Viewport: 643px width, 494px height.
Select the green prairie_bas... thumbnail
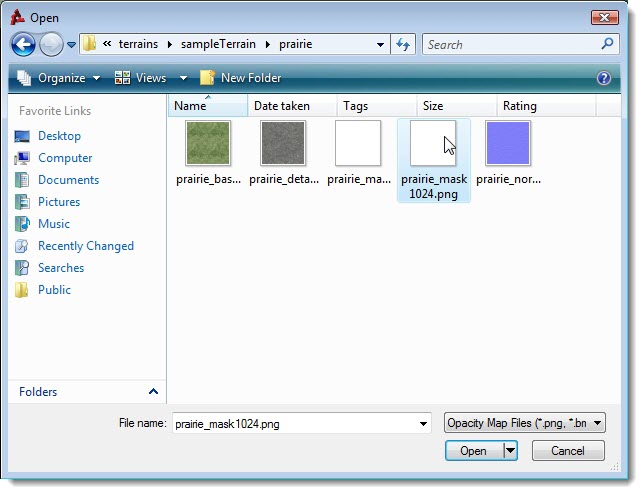[208, 143]
